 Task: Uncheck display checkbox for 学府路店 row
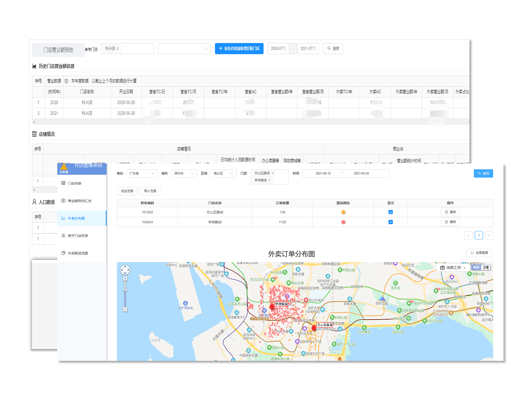391,222
